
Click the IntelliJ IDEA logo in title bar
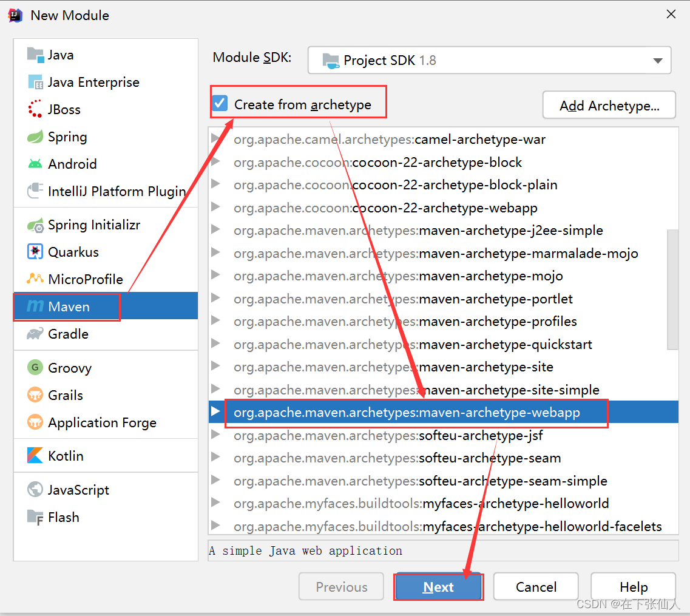coord(15,15)
